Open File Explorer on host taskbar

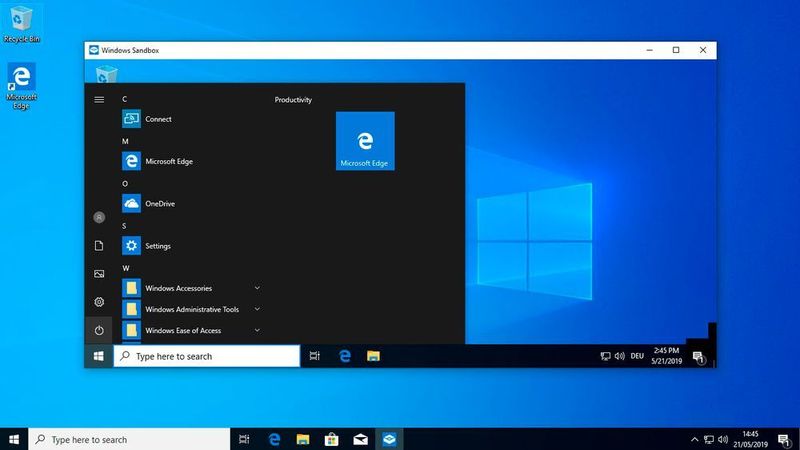[x=303, y=439]
